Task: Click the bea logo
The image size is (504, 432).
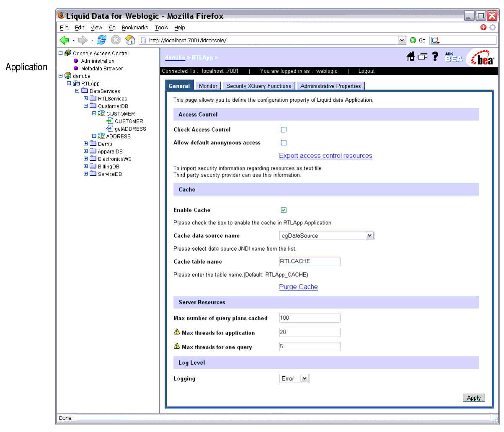Action: (x=483, y=57)
